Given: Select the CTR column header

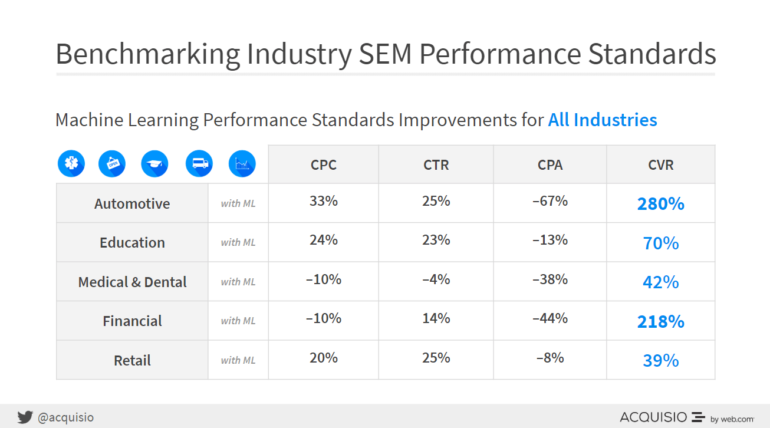Looking at the screenshot, I should (436, 165).
